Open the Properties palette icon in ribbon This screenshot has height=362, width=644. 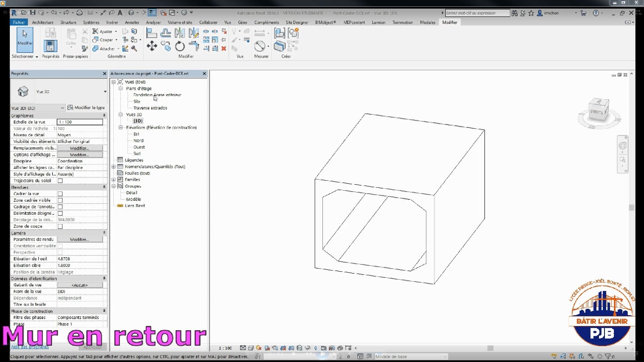(50, 46)
